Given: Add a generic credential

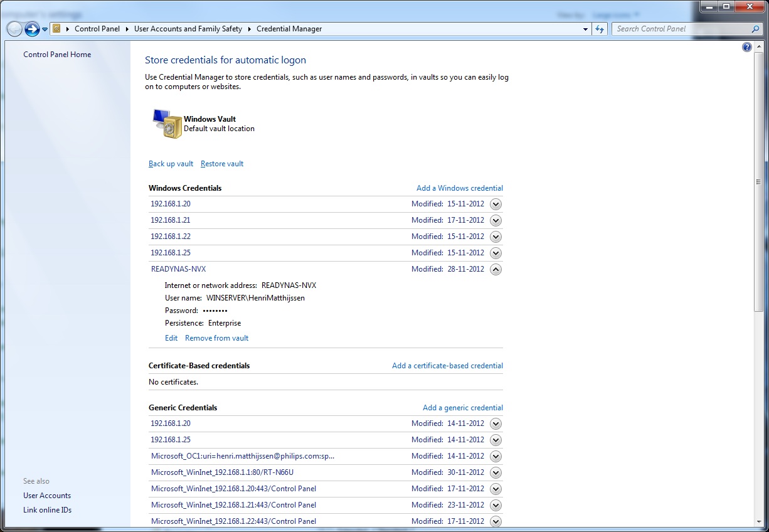Looking at the screenshot, I should [x=463, y=408].
